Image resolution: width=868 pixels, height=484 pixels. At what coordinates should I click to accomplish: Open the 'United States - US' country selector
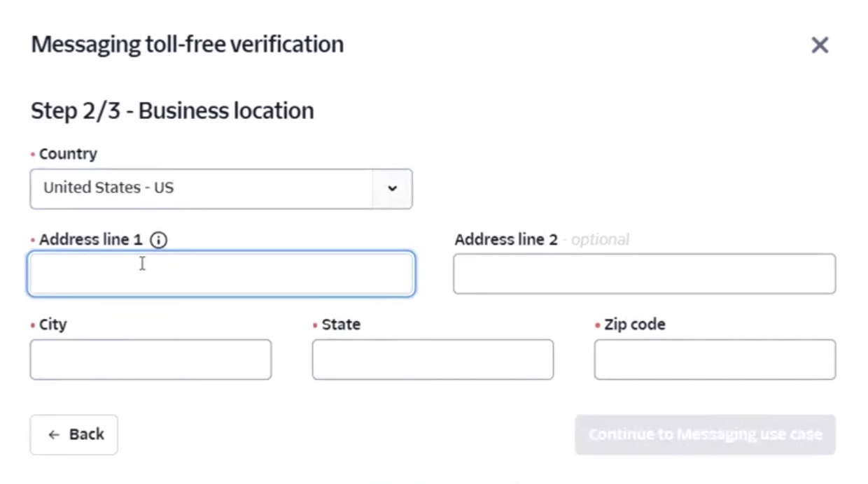(x=202, y=188)
